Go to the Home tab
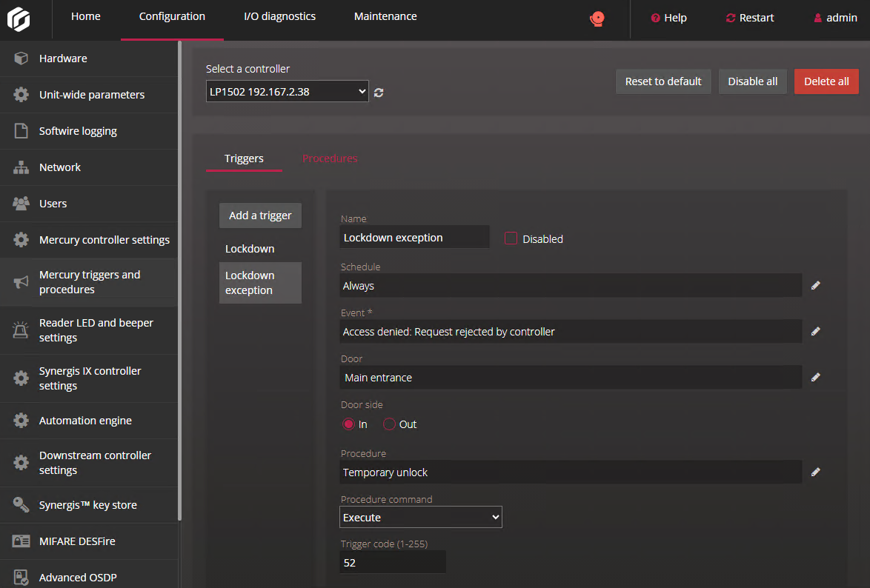This screenshot has height=588, width=870. 86,16
